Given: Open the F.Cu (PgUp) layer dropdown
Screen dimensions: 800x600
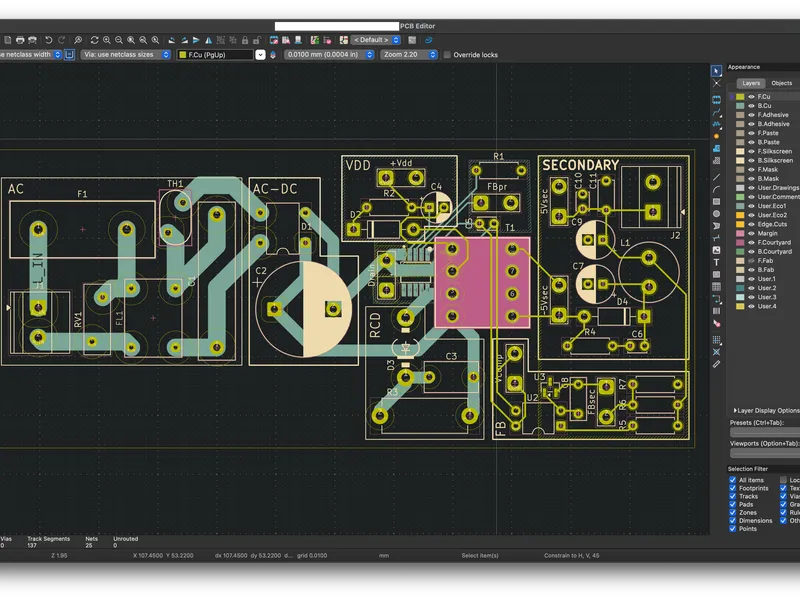Looking at the screenshot, I should pyautogui.click(x=221, y=55).
